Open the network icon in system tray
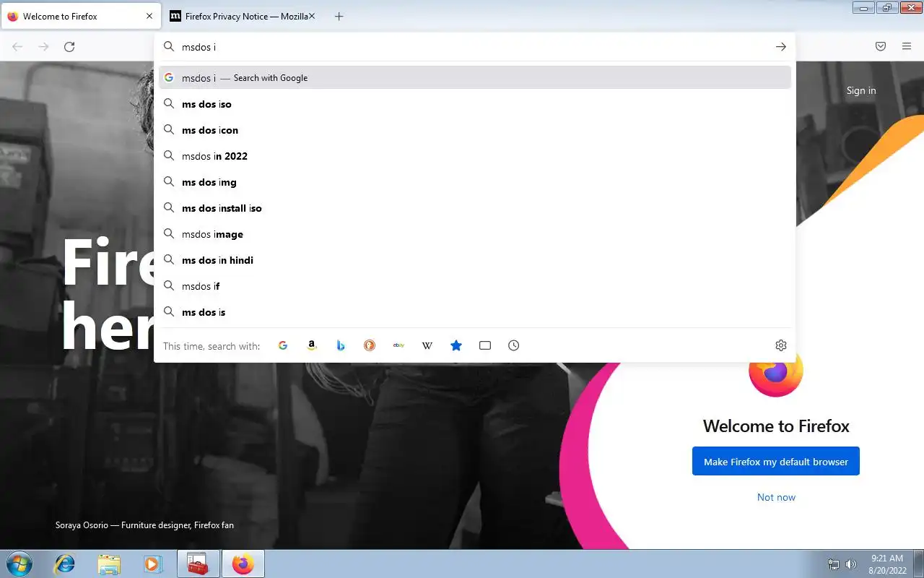This screenshot has height=578, width=924. [x=834, y=564]
